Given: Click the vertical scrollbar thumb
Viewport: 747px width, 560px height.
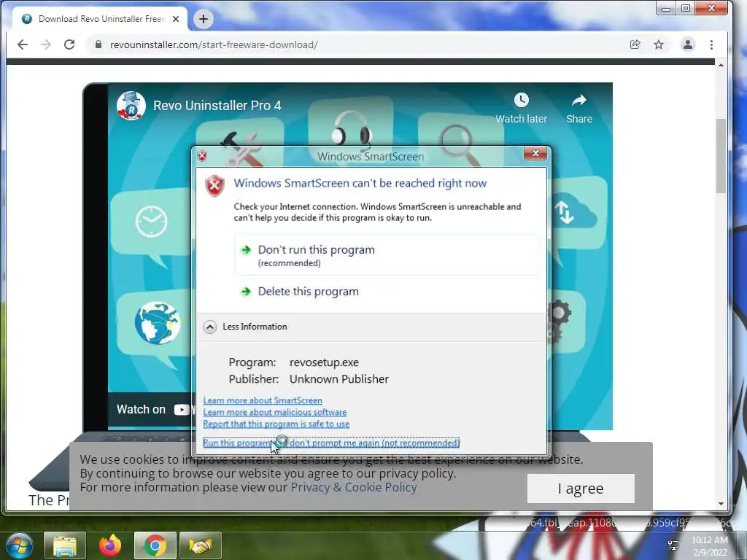Looking at the screenshot, I should coord(721,156).
